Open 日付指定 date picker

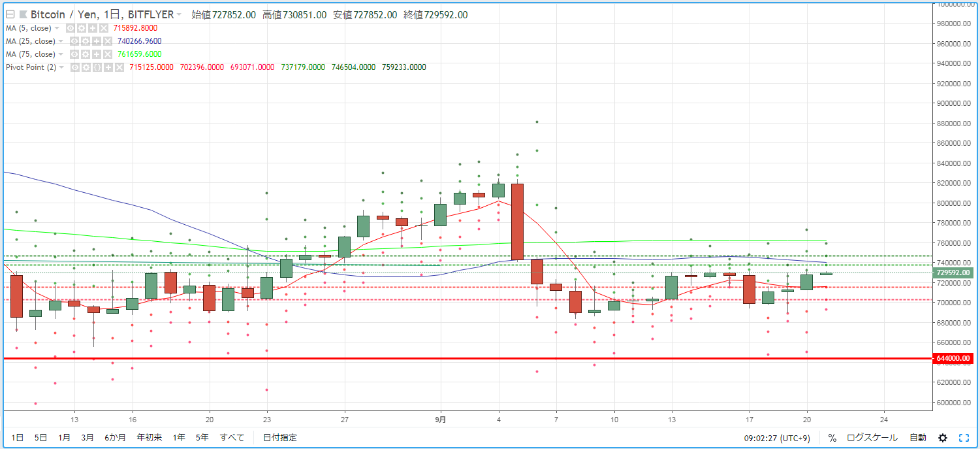(280, 438)
